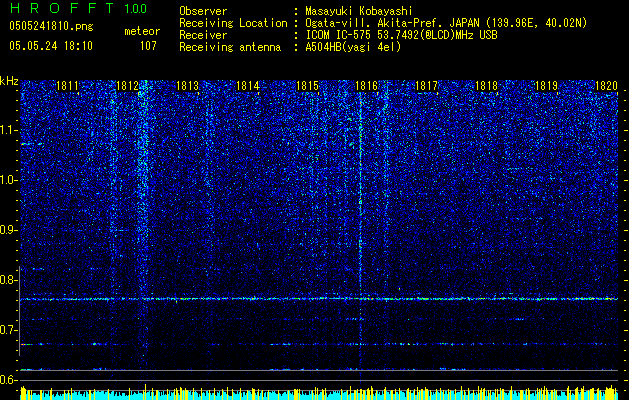Screen dimensions: 629x400
Task: Click the 0.8 kHz axis label
Action: tap(8, 280)
